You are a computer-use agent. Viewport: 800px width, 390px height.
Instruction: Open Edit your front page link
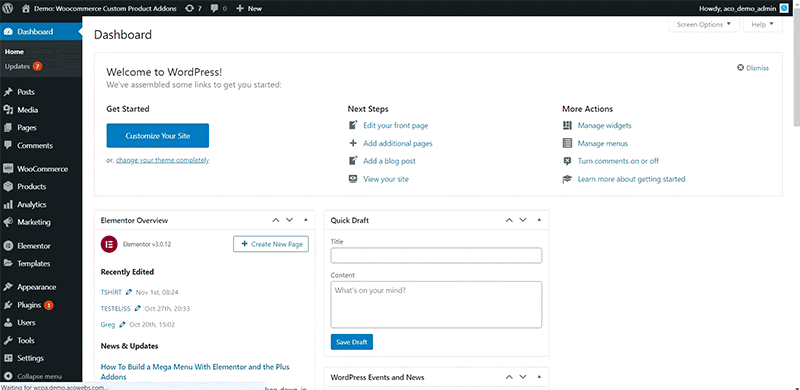395,126
